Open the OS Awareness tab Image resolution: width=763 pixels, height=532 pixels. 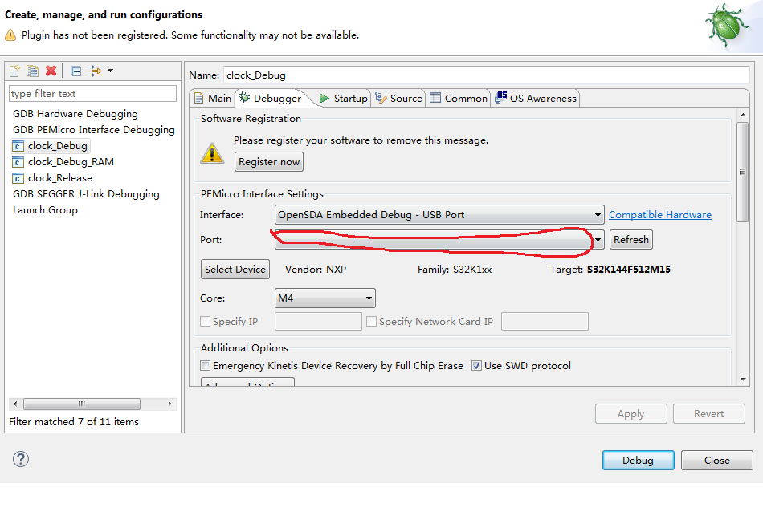coord(536,99)
